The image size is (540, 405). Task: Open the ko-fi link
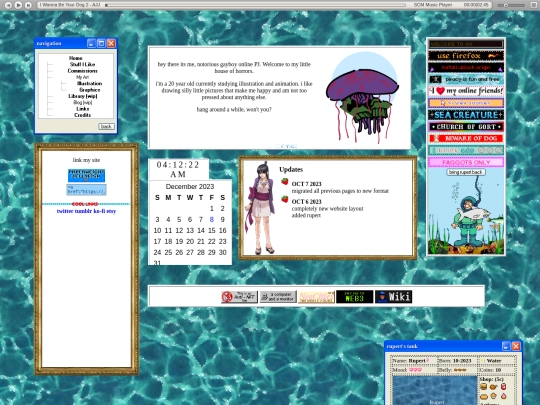click(x=100, y=211)
